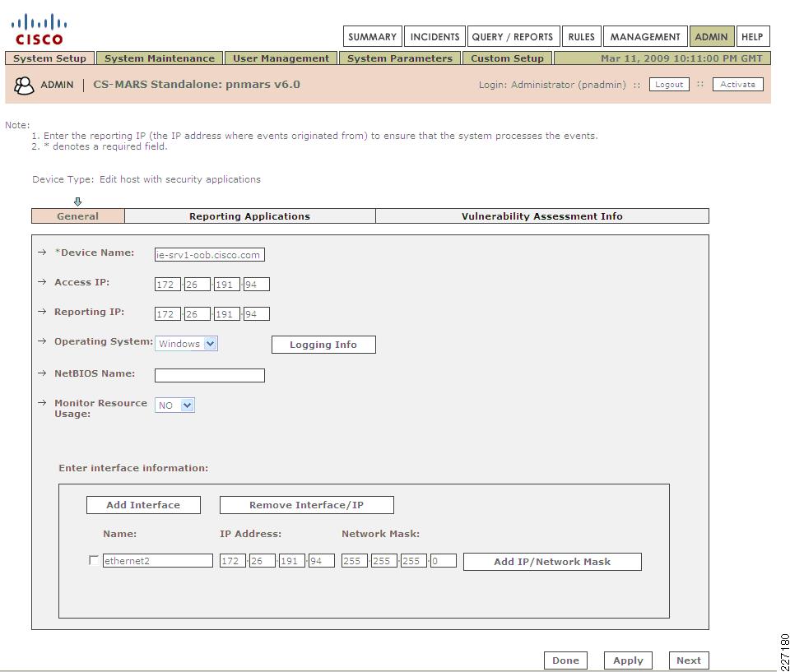Click "Login: Administrator (pnadmin)" text

coord(552,85)
